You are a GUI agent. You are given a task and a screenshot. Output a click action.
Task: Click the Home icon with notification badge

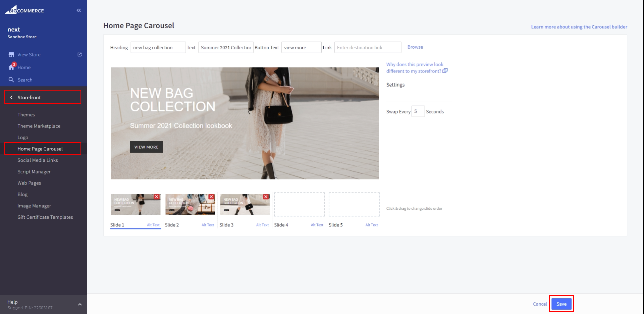(11, 67)
